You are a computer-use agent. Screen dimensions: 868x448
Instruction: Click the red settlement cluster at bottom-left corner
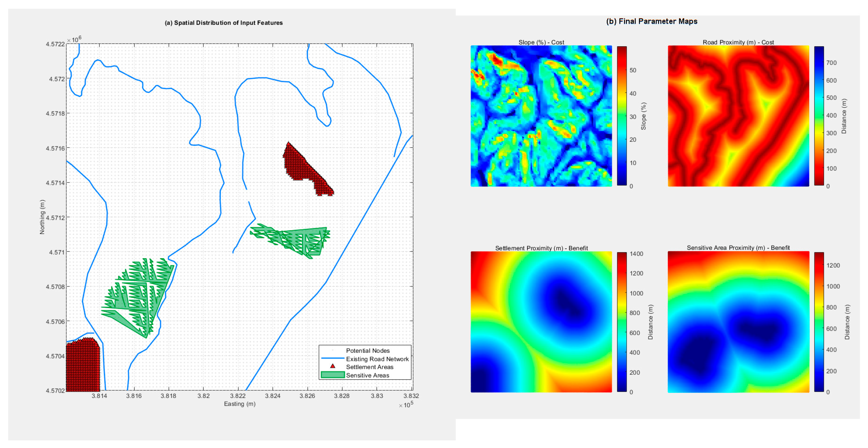pos(82,365)
